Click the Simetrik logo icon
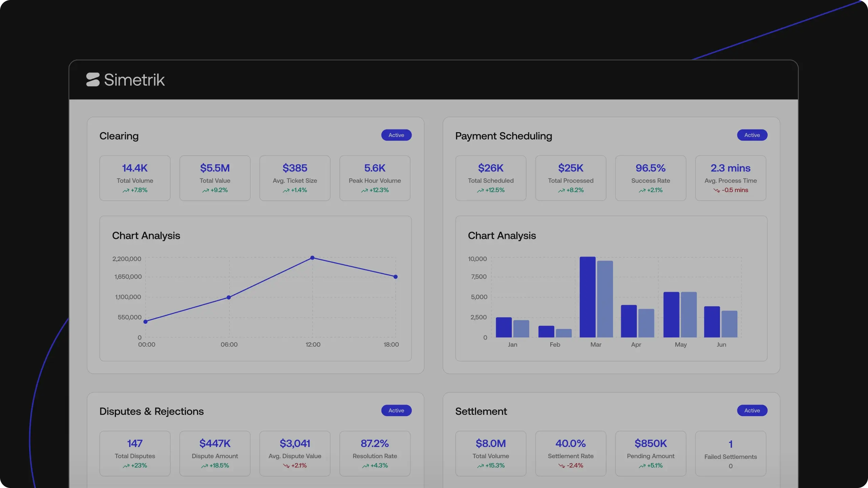 pos(93,80)
